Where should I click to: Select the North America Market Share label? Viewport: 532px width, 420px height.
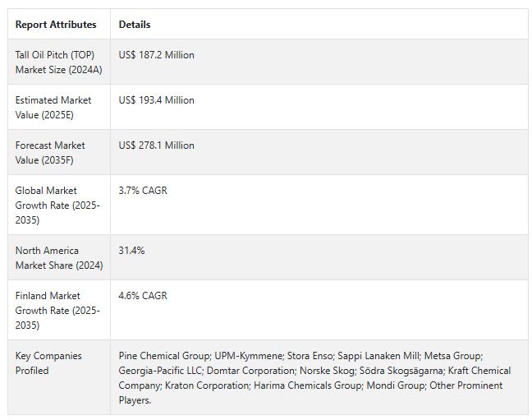(x=59, y=258)
